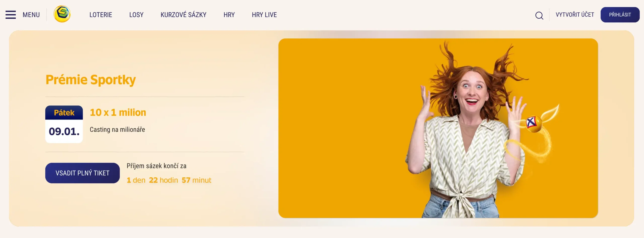Click the Příjem sázek končí za label
This screenshot has height=238, width=644.
(x=156, y=166)
